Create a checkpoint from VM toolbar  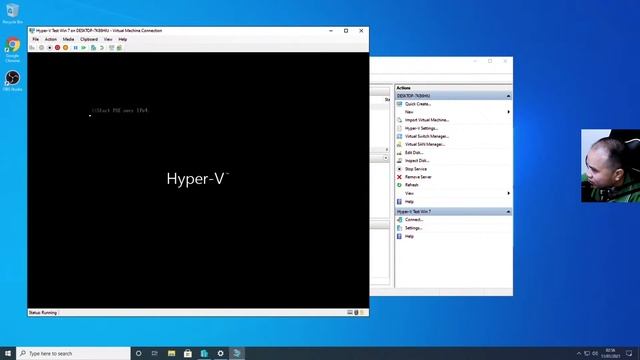tap(93, 48)
